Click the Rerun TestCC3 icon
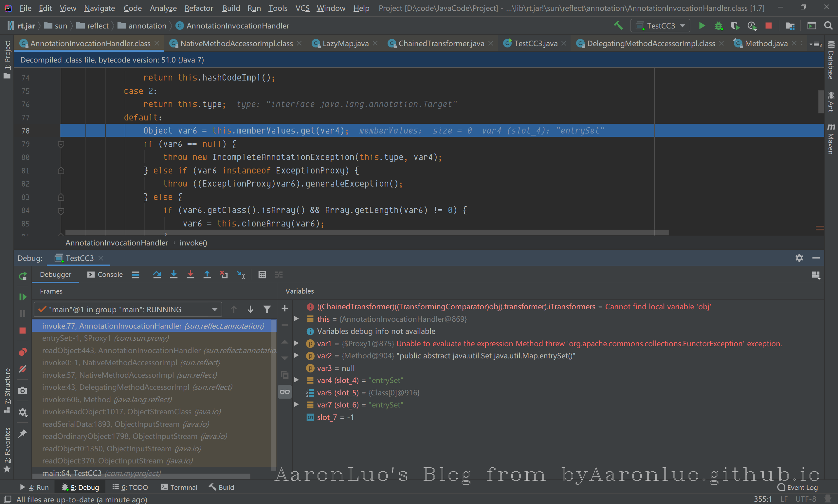This screenshot has height=504, width=838. coord(23,276)
